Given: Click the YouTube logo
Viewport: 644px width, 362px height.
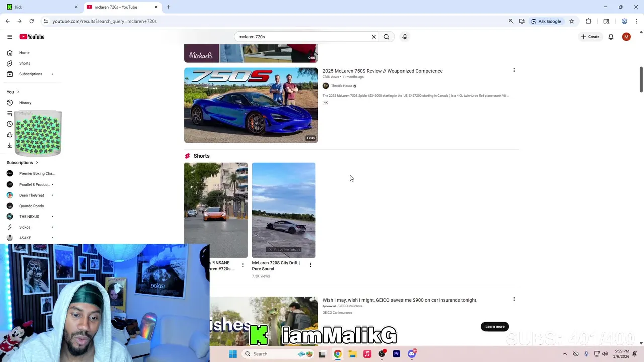Looking at the screenshot, I should click(32, 37).
